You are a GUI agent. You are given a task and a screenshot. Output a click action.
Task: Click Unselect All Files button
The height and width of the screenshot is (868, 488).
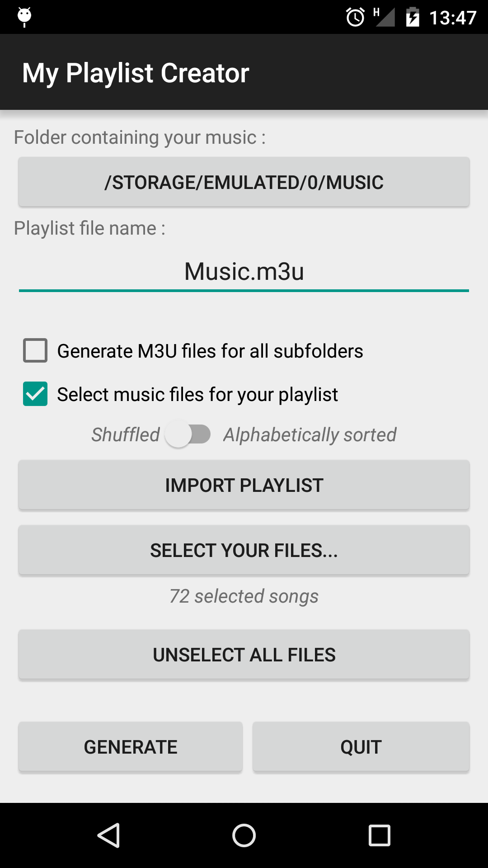coord(244,655)
